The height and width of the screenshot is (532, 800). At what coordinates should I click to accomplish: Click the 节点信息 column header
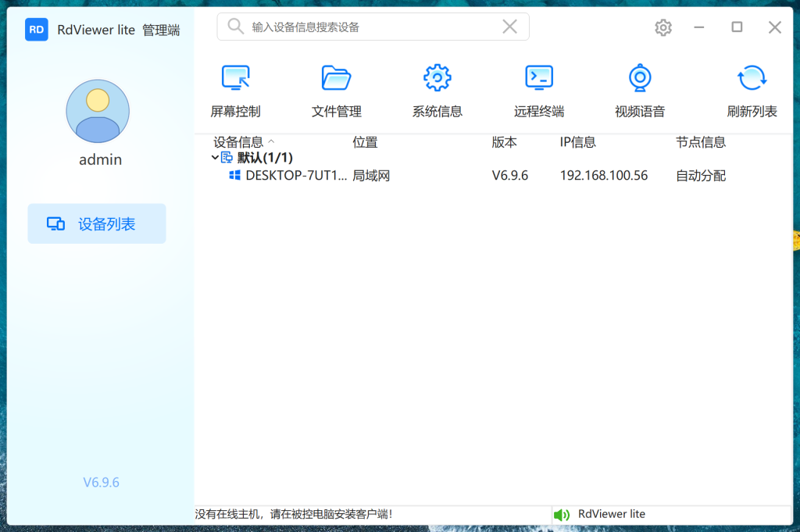701,142
